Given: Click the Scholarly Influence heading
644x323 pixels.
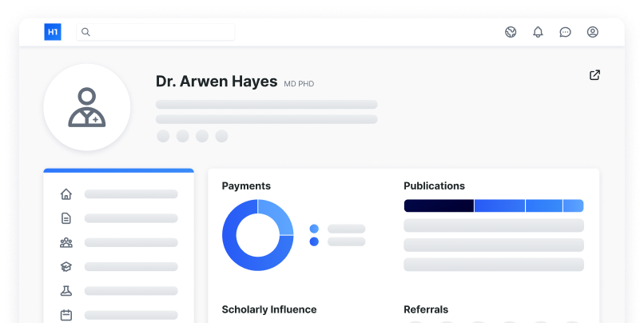Looking at the screenshot, I should pos(269,309).
